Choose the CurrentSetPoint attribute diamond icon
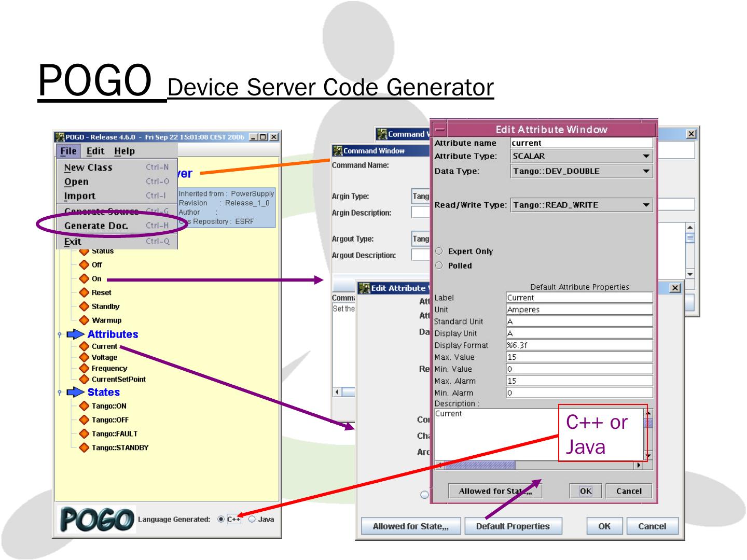Image resolution: width=747 pixels, height=560 pixels. click(x=84, y=379)
